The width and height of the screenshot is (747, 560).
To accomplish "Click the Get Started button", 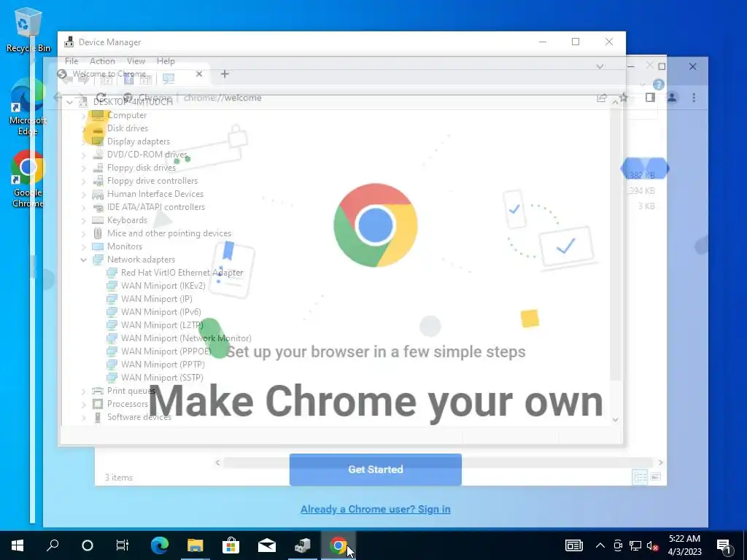I will (376, 470).
